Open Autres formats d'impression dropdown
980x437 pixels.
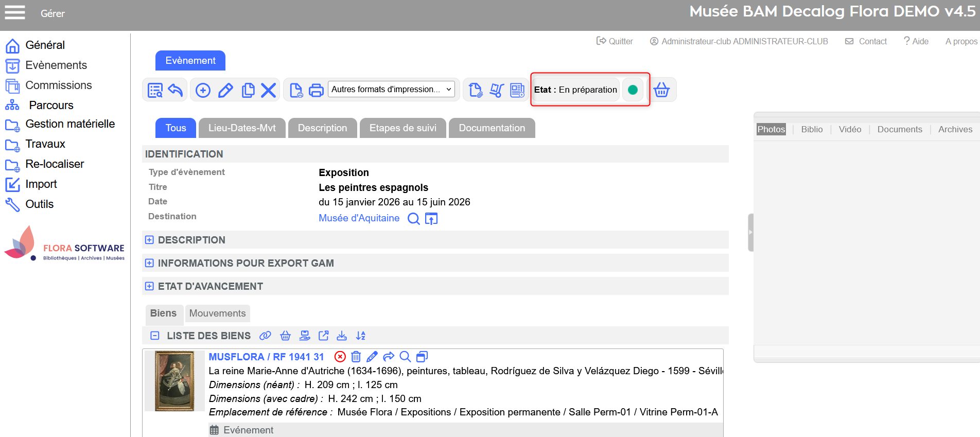point(391,89)
